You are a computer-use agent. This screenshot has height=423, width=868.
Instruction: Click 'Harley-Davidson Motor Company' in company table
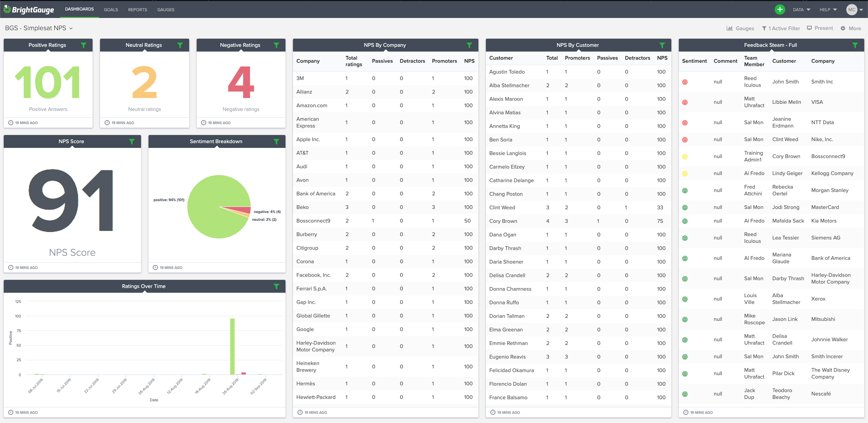[x=316, y=346]
